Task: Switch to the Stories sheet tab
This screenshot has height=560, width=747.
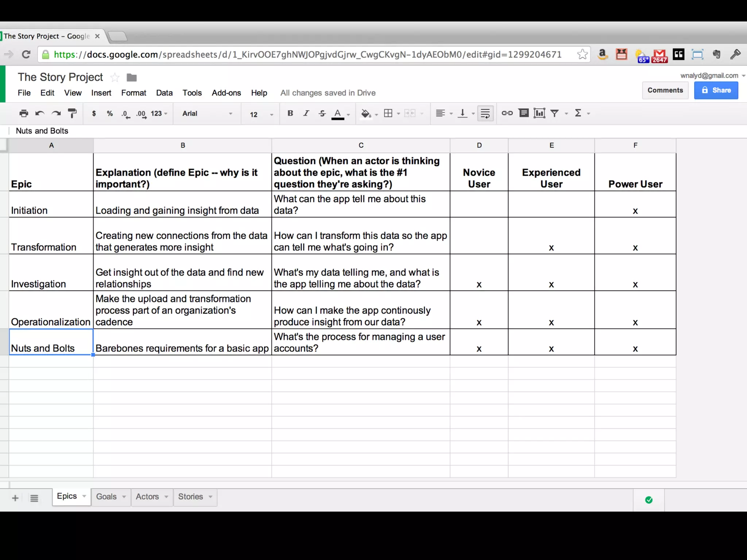Action: pyautogui.click(x=190, y=497)
